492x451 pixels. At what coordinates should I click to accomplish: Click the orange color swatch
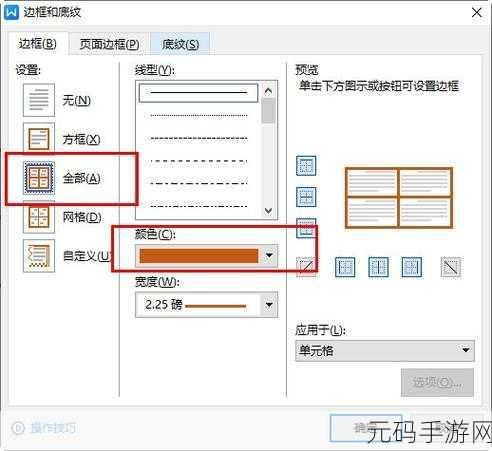tap(199, 256)
